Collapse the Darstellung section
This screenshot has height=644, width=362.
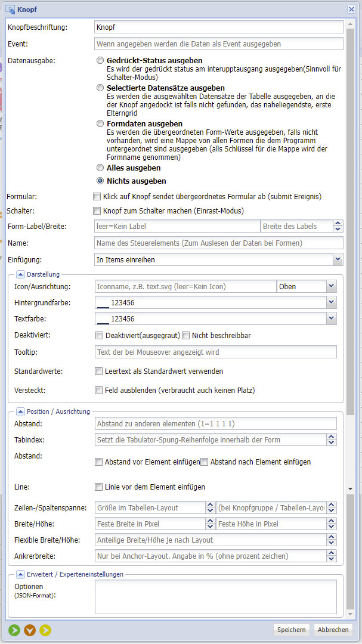(20, 274)
